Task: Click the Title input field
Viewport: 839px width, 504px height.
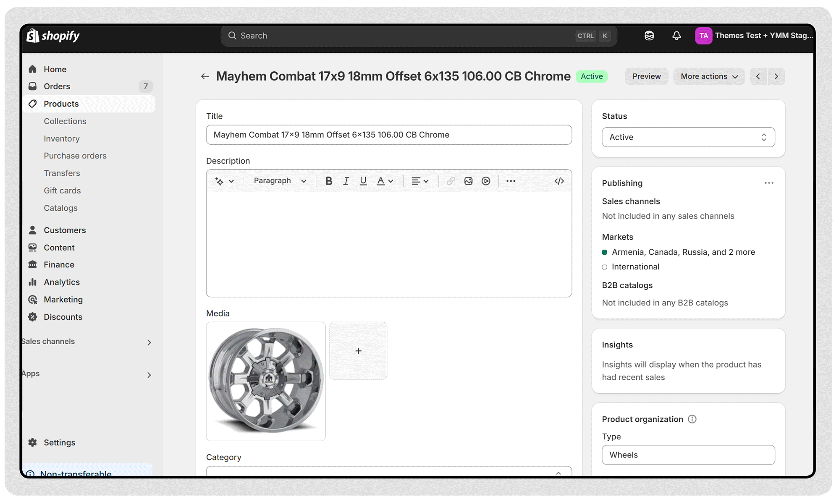Action: pos(389,135)
